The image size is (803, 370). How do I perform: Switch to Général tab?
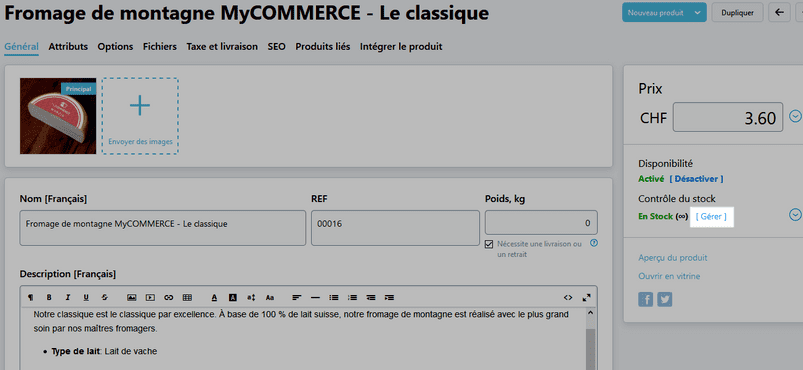pyautogui.click(x=22, y=47)
